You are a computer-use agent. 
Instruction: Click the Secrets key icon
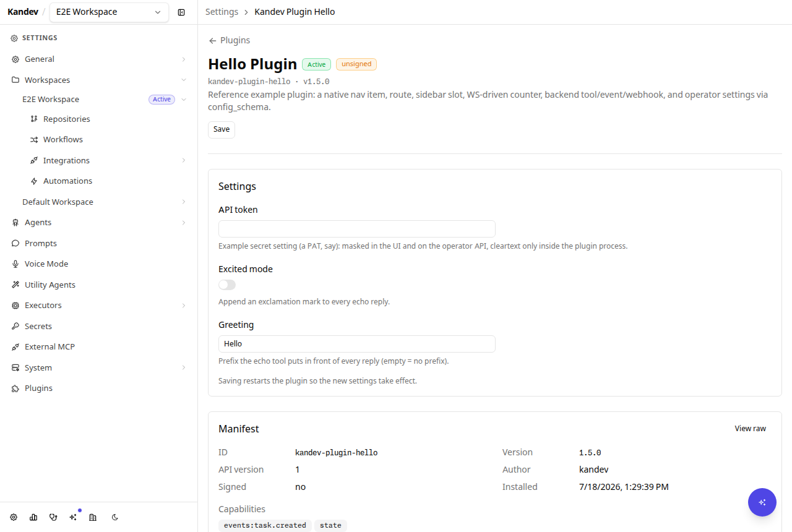click(15, 327)
